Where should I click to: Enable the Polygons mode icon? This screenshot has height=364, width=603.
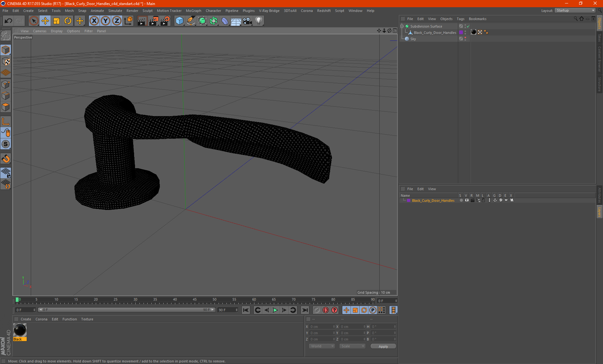pos(6,107)
